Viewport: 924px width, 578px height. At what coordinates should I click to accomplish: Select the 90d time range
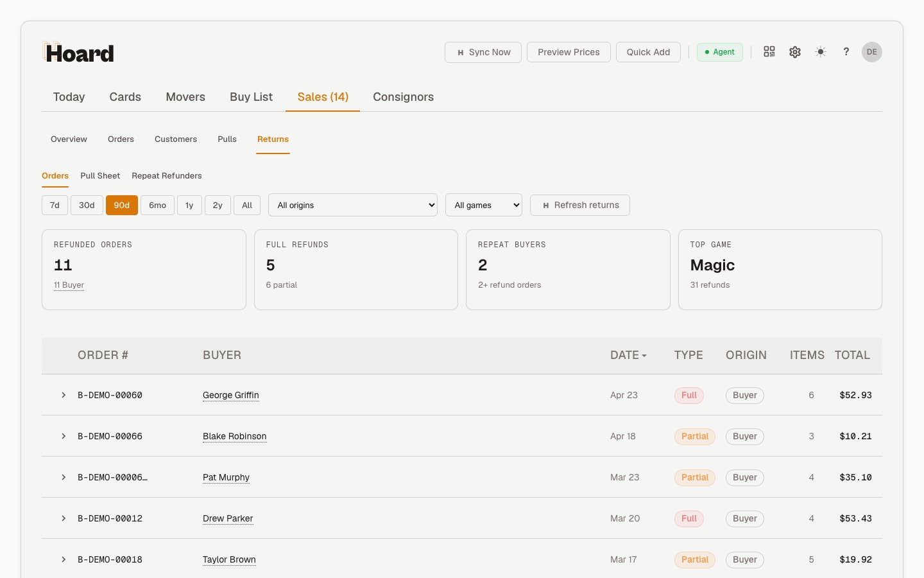point(122,205)
